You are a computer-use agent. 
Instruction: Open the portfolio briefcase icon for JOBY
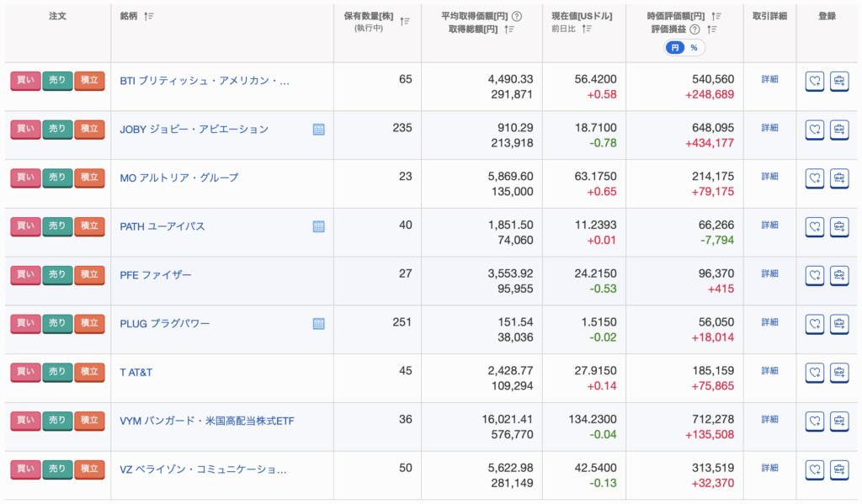click(839, 130)
